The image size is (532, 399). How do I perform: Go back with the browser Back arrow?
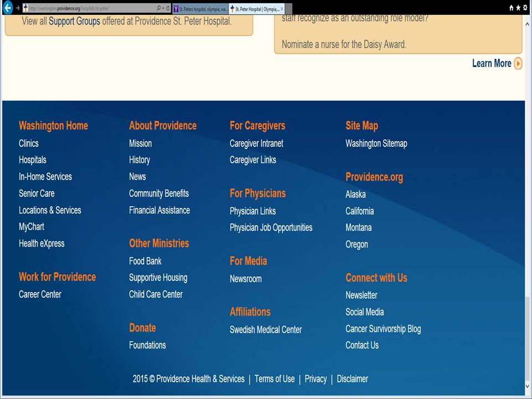[x=7, y=7]
